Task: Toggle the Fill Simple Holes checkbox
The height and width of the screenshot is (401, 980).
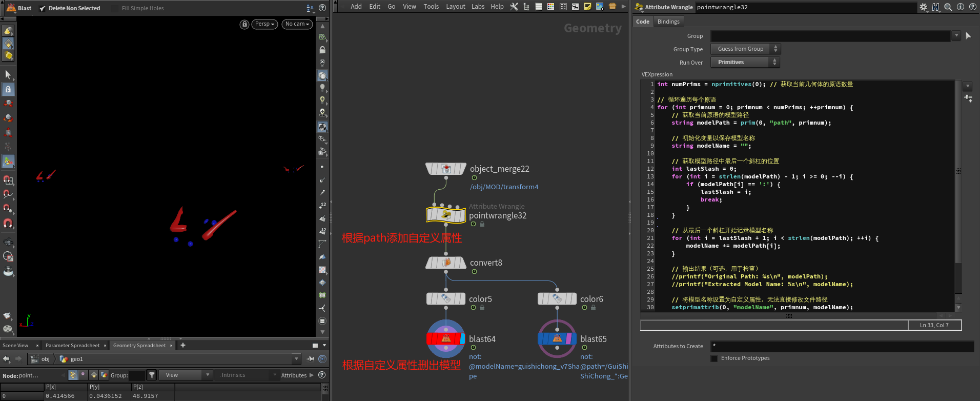Action: click(116, 8)
